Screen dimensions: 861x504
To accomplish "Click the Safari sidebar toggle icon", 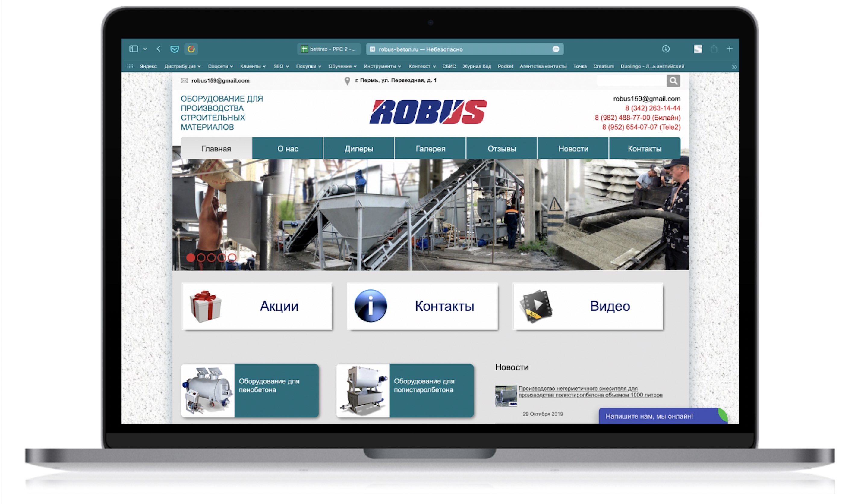I will click(x=134, y=49).
